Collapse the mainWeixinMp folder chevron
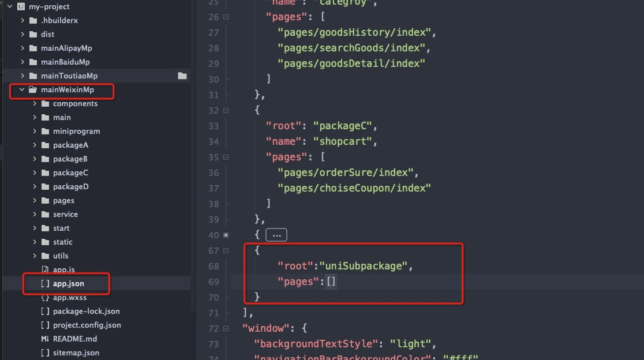This screenshot has width=644, height=360. (x=22, y=89)
